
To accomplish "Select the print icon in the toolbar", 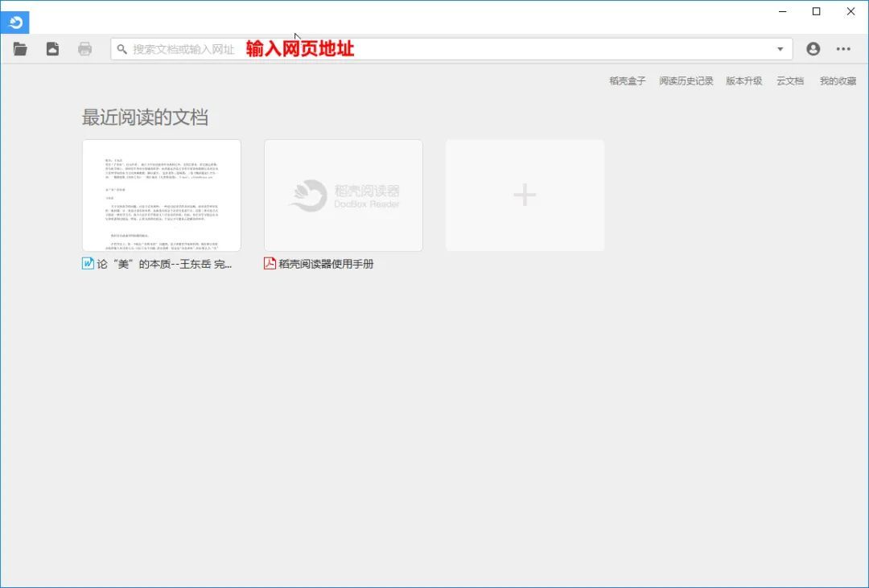I will (x=83, y=48).
